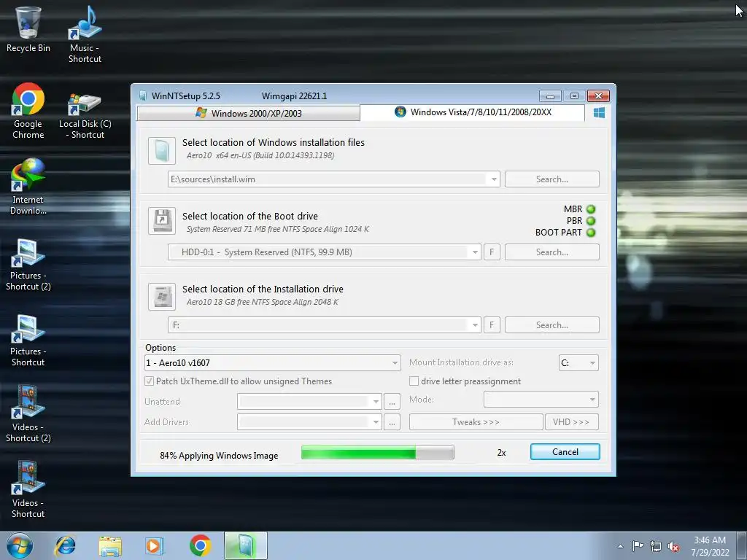Click Search for Installation drive
The image size is (747, 560).
(551, 325)
